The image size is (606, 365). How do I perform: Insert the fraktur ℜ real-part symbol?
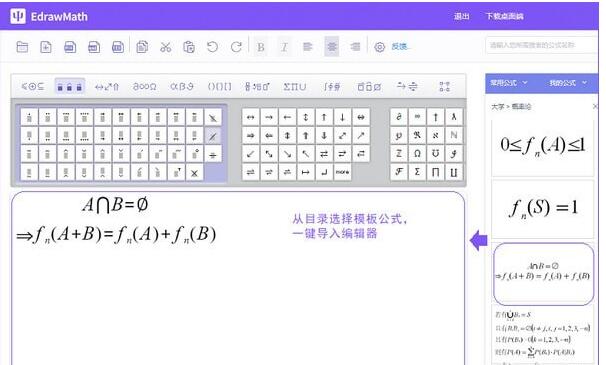(417, 136)
